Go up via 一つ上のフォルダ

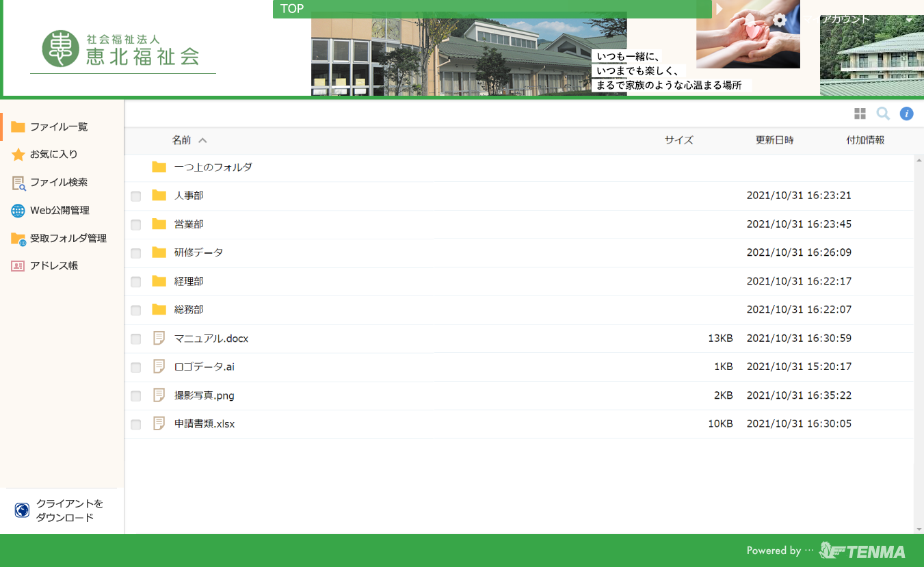(x=213, y=168)
